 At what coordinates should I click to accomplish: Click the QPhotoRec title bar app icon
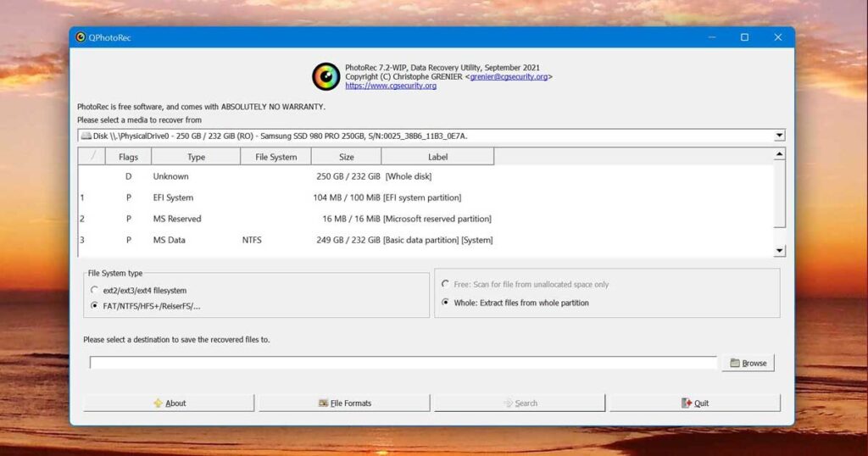[x=81, y=37]
